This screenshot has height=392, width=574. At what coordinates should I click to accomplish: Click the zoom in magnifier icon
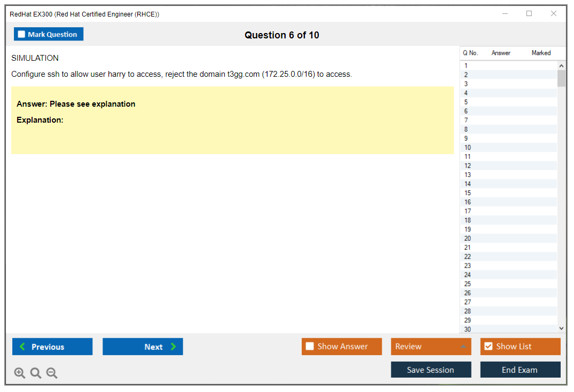pyautogui.click(x=20, y=373)
